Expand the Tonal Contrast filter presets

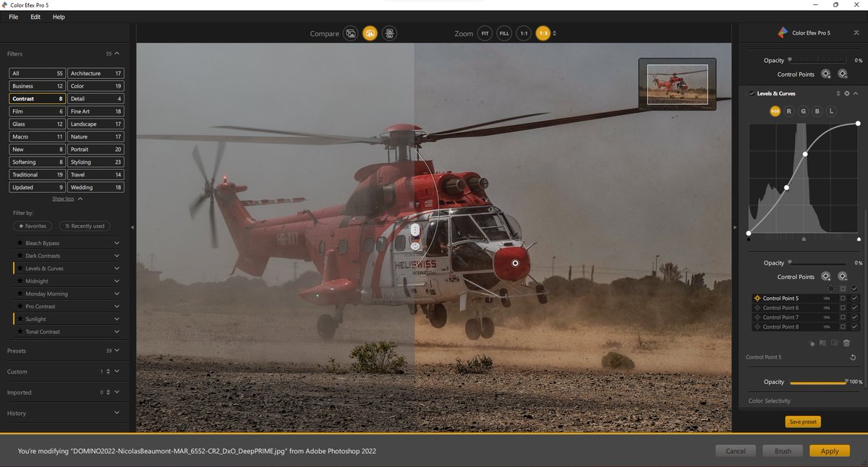tap(116, 332)
